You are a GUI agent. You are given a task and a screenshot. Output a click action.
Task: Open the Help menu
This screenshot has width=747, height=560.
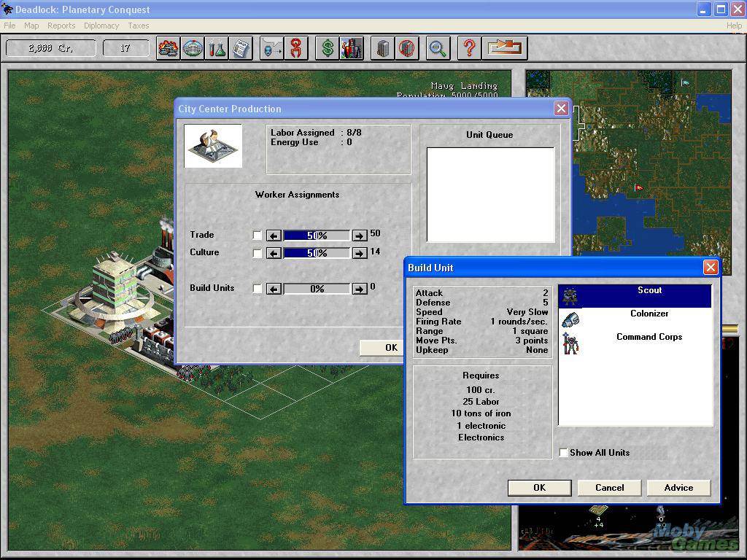734,26
